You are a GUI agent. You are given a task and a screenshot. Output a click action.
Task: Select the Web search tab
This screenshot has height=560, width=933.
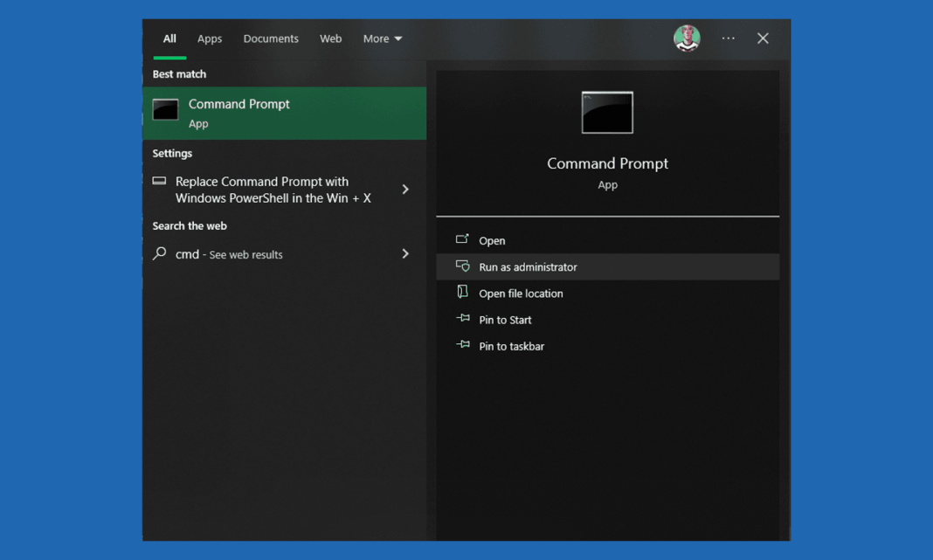pyautogui.click(x=330, y=38)
